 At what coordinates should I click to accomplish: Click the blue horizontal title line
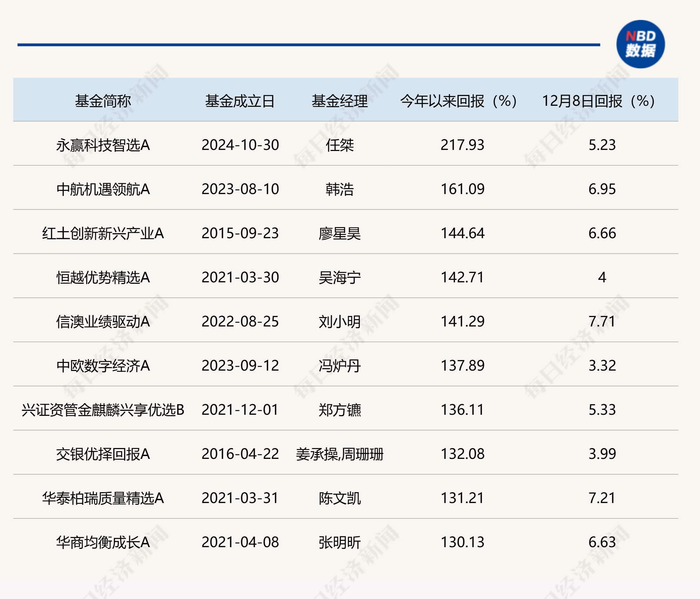point(308,45)
